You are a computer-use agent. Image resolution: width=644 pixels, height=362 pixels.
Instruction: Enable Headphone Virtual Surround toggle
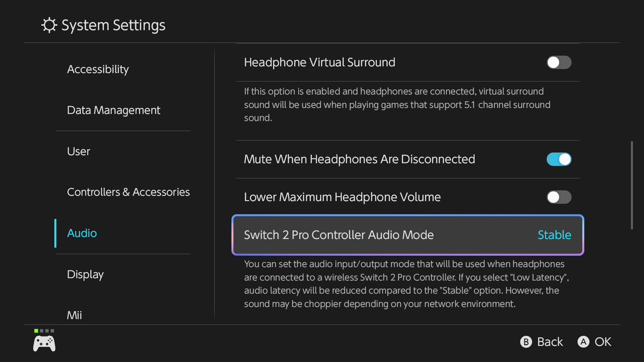559,62
